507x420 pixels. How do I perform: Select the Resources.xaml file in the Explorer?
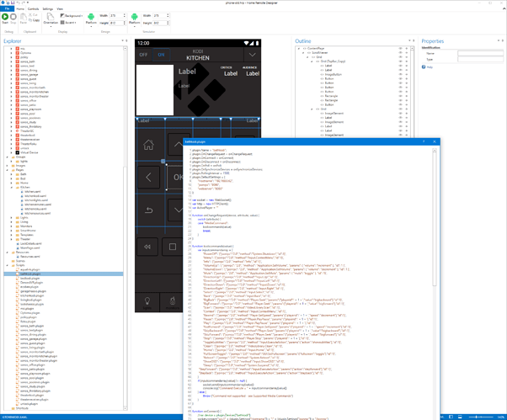(x=30, y=257)
